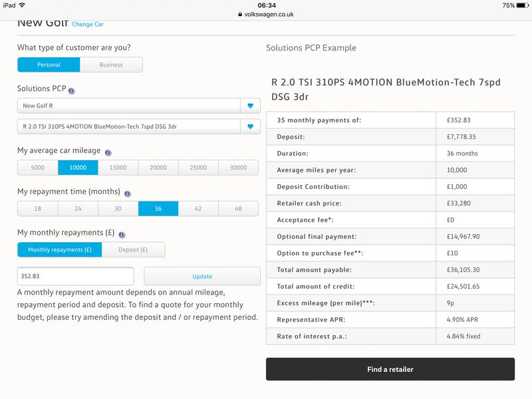This screenshot has height=399, width=532.
Task: Tap the volkswagen.co.uk address bar
Action: 266,15
